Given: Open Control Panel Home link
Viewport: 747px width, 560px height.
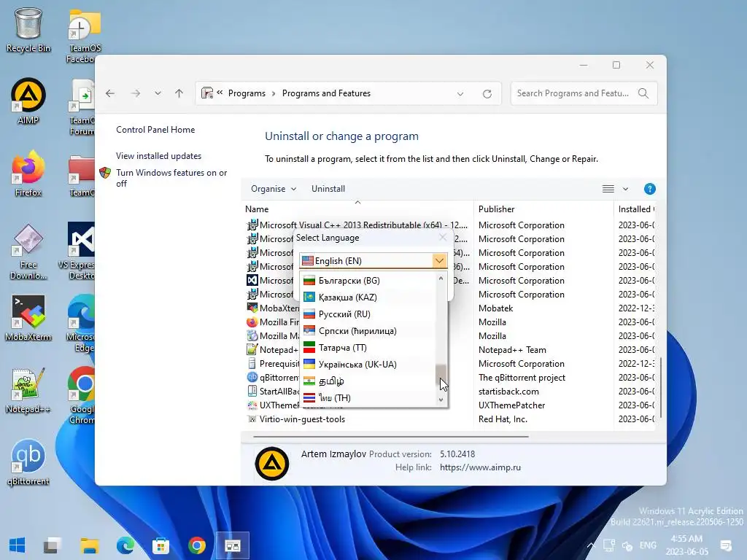Looking at the screenshot, I should 155,130.
